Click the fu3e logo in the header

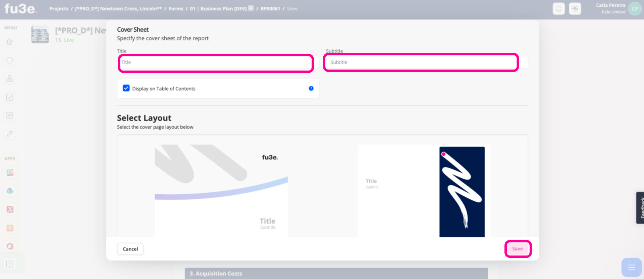click(21, 8)
